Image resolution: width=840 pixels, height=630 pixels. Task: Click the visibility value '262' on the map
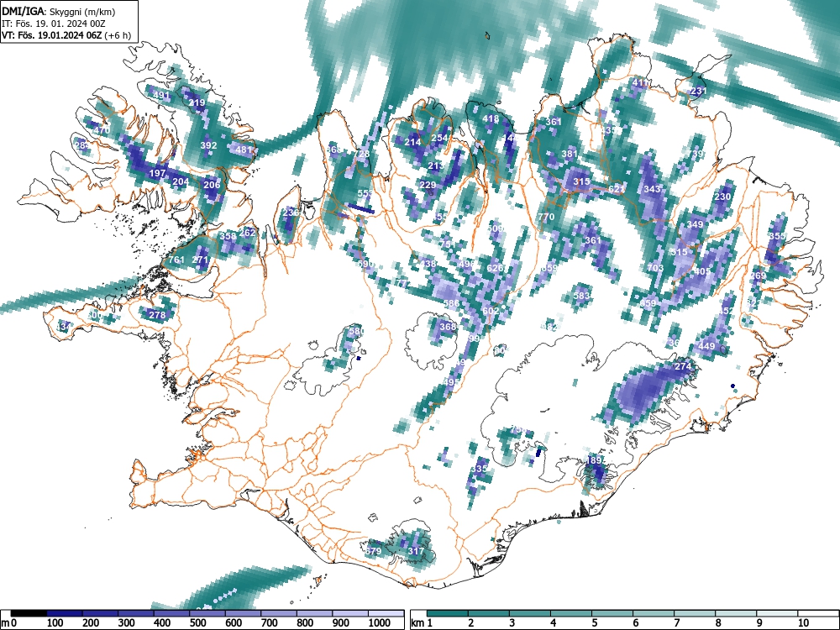(x=247, y=233)
